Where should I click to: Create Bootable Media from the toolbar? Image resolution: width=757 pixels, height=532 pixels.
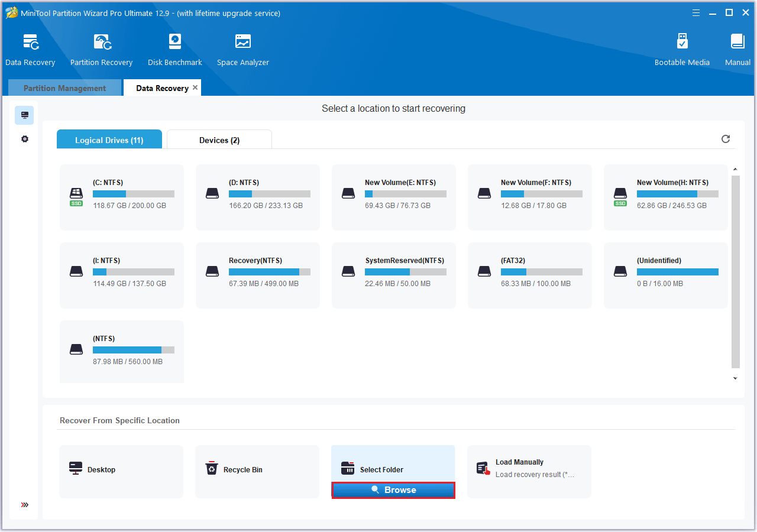click(682, 43)
